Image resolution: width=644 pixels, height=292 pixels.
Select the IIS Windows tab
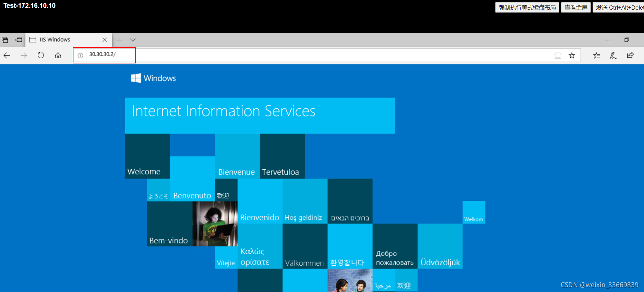[x=69, y=40]
